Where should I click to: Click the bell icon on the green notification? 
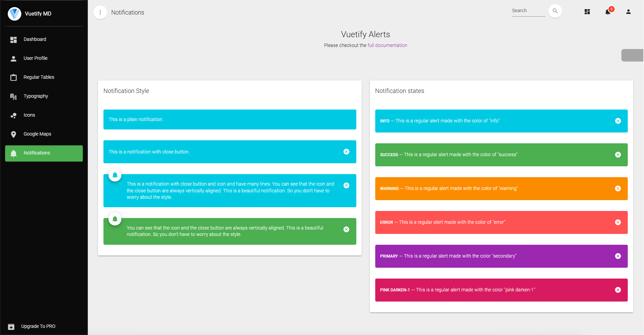115,219
